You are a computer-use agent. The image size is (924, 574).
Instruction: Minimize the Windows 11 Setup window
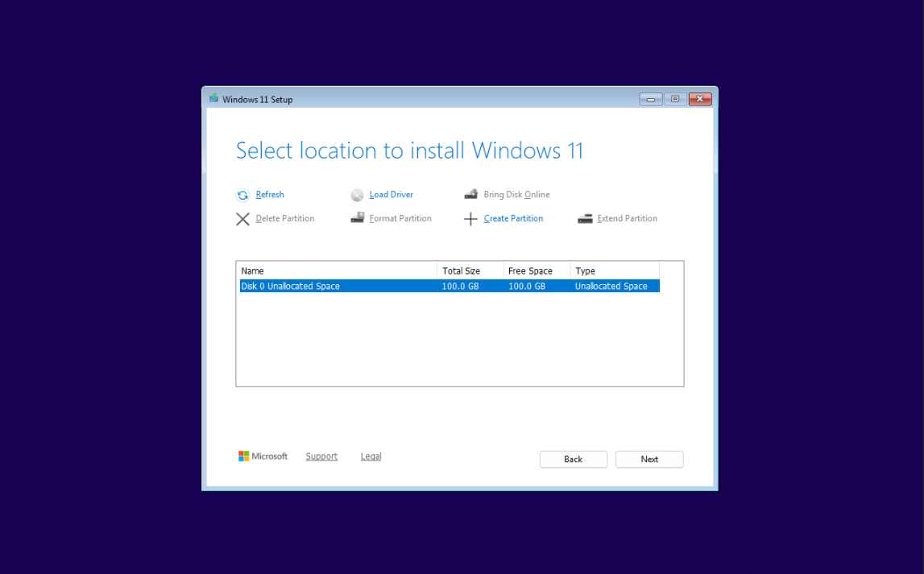pos(651,99)
